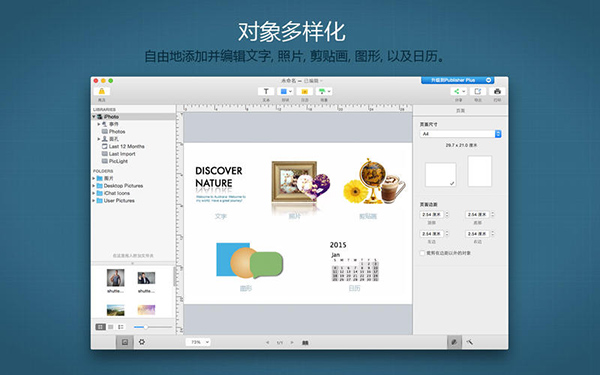Click the yellow calendar toolbar icon
Image resolution: width=600 pixels, height=375 pixels.
(x=305, y=91)
